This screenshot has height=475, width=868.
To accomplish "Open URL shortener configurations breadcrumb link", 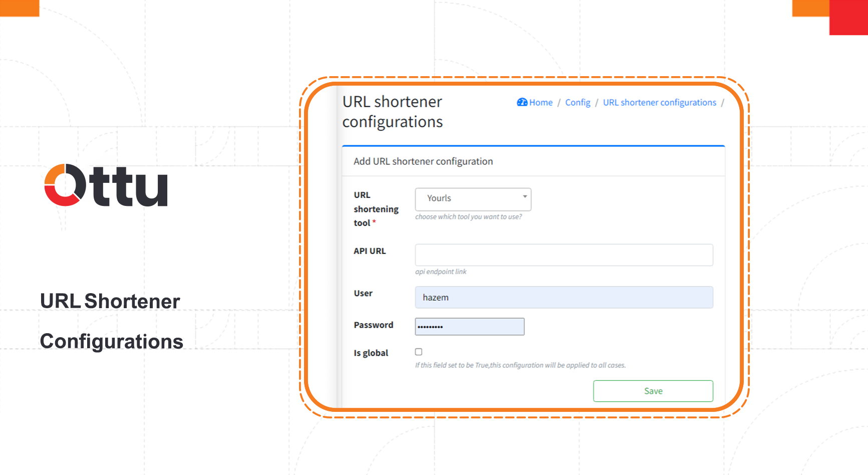I will [x=659, y=102].
